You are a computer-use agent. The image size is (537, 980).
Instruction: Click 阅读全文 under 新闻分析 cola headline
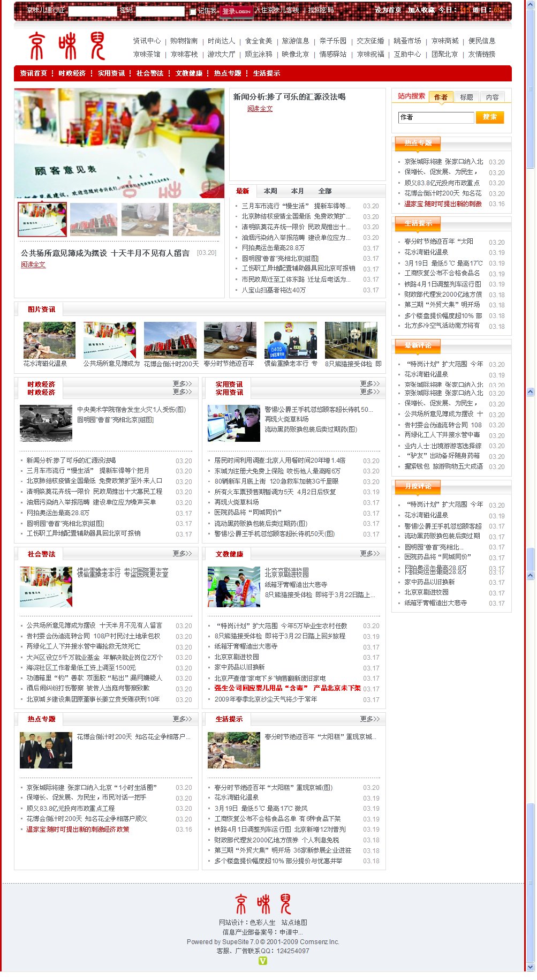click(260, 109)
